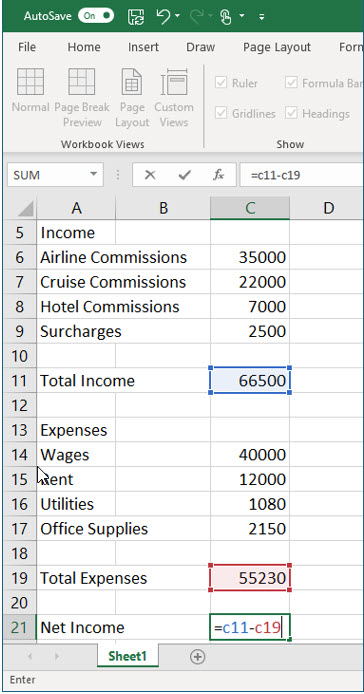Click the Wages label cell
This screenshot has width=364, height=694.
pos(76,455)
